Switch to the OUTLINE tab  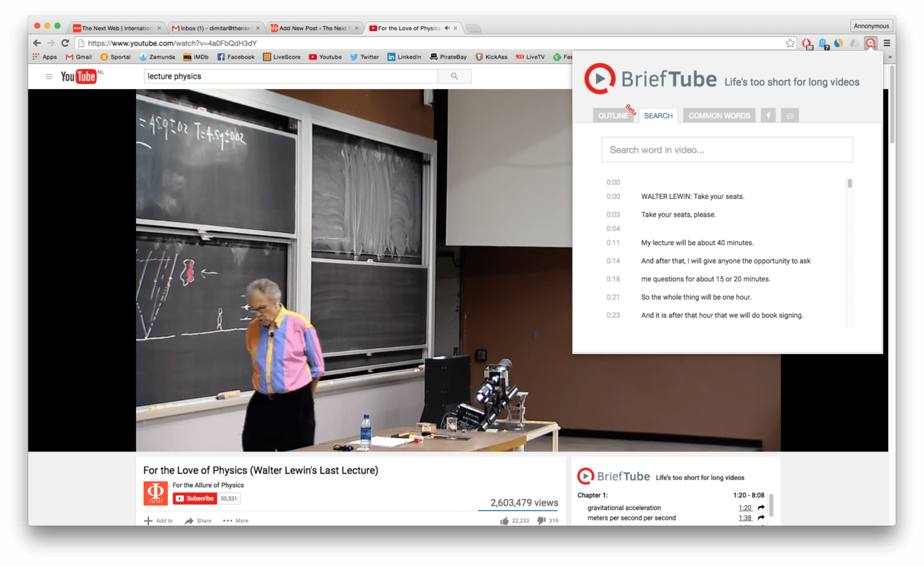pos(613,115)
